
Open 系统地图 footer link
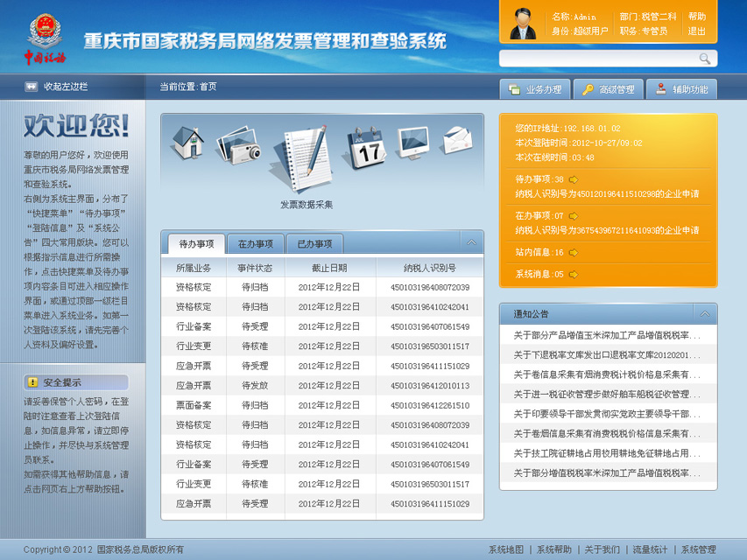coord(506,549)
